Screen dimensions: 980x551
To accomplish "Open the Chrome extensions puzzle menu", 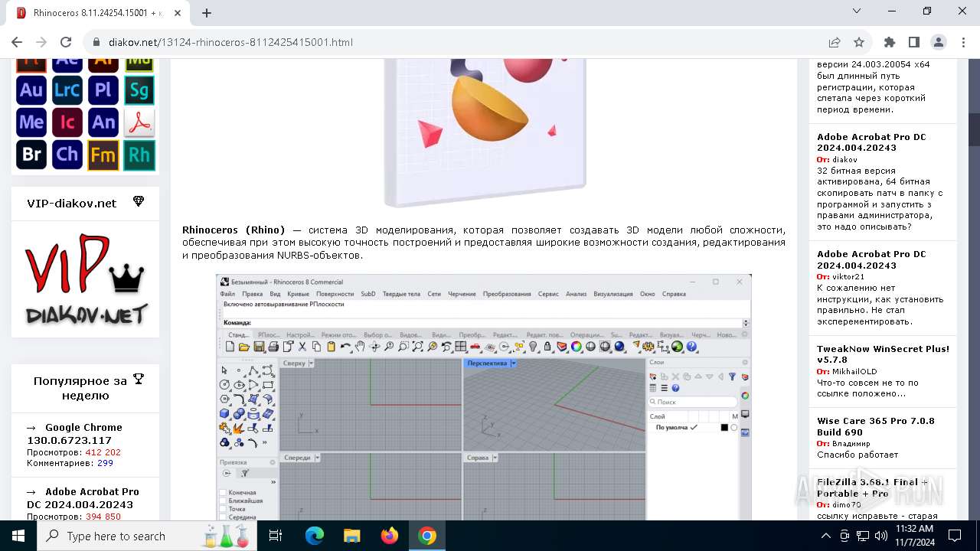I will coord(890,42).
